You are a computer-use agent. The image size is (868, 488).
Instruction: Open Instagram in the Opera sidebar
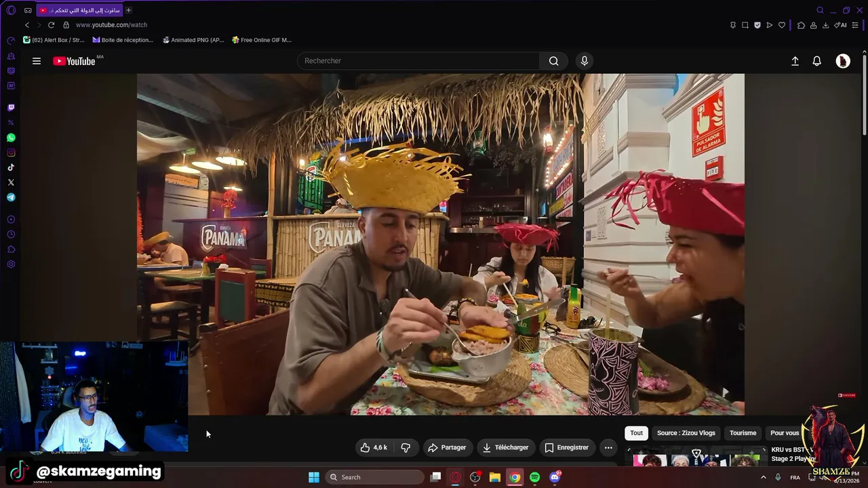tap(11, 152)
